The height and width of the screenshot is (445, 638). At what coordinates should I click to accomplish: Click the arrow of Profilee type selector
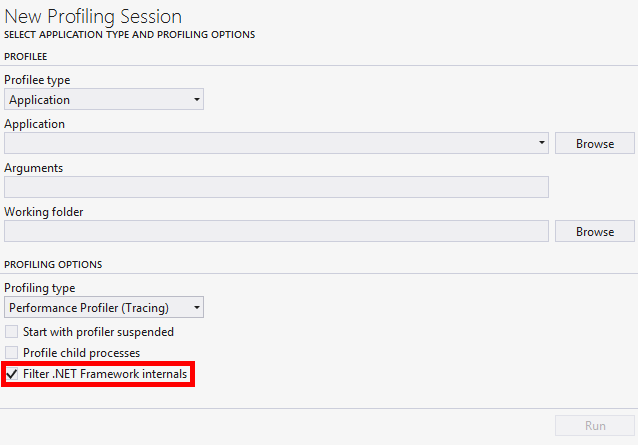(x=197, y=100)
